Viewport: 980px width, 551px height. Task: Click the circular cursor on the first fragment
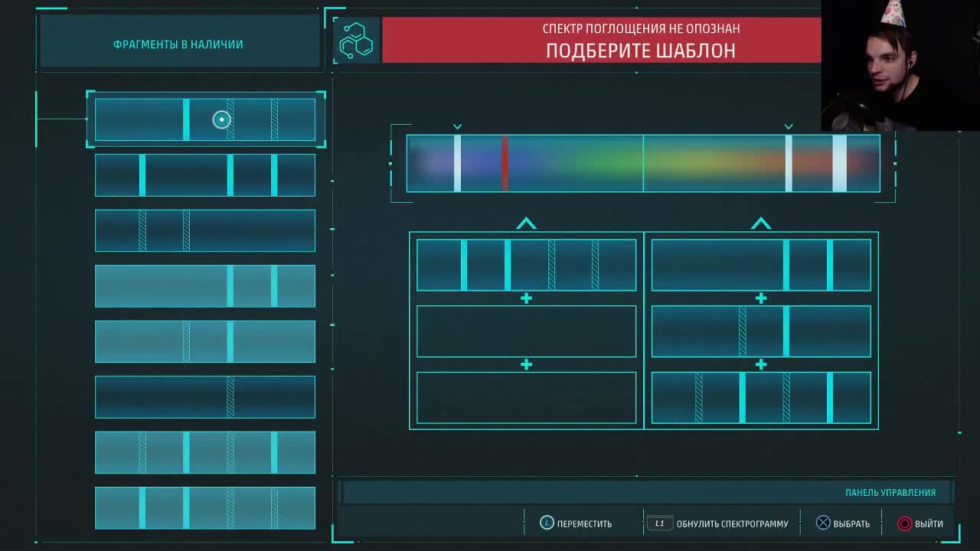221,119
